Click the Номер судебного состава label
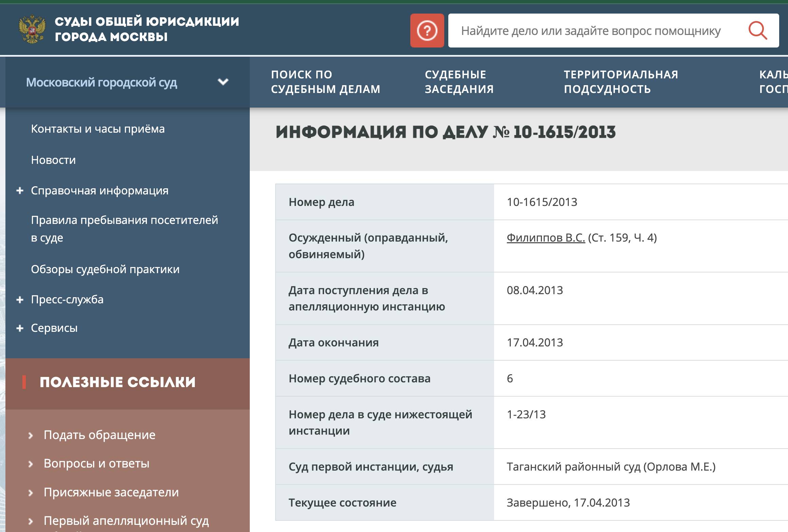This screenshot has width=788, height=532. click(x=359, y=378)
